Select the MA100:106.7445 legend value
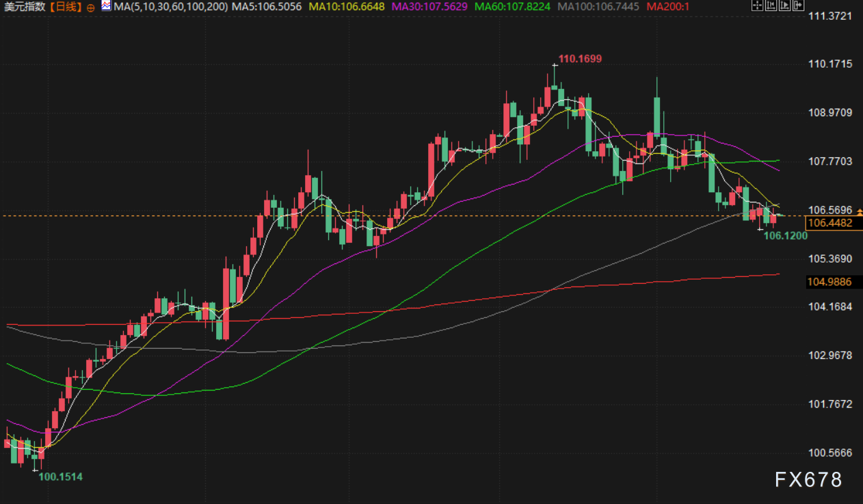The width and height of the screenshot is (863, 504). pos(598,7)
